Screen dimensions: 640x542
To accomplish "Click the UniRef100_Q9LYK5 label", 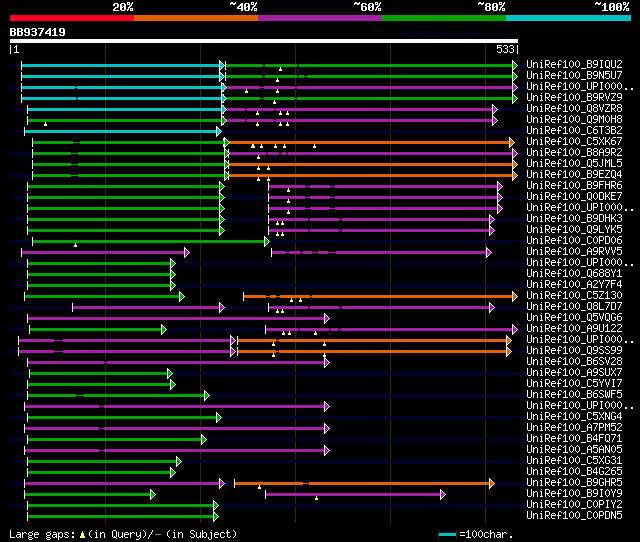I will [574, 230].
